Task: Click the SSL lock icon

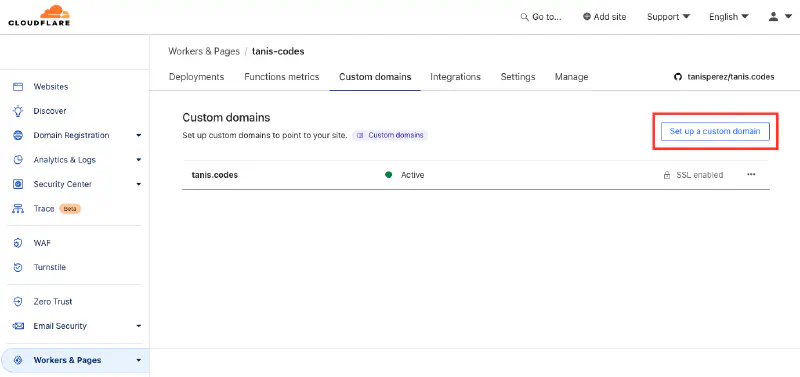Action: point(666,175)
